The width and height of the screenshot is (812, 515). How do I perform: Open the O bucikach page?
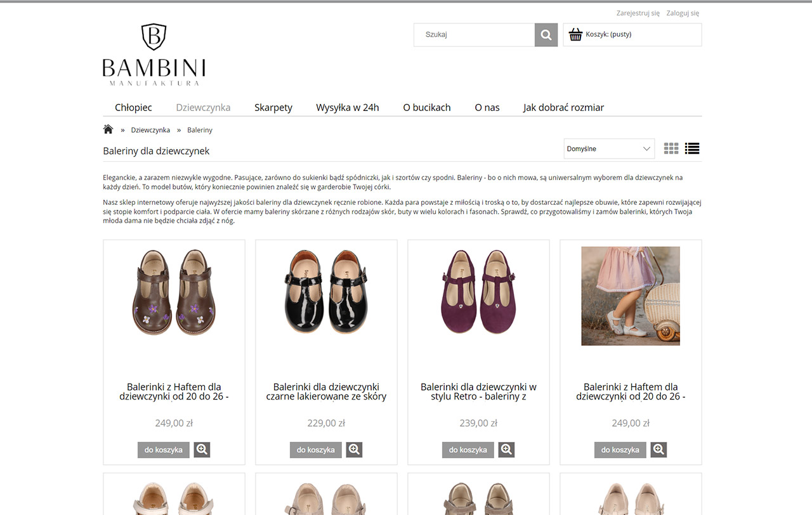tap(427, 107)
